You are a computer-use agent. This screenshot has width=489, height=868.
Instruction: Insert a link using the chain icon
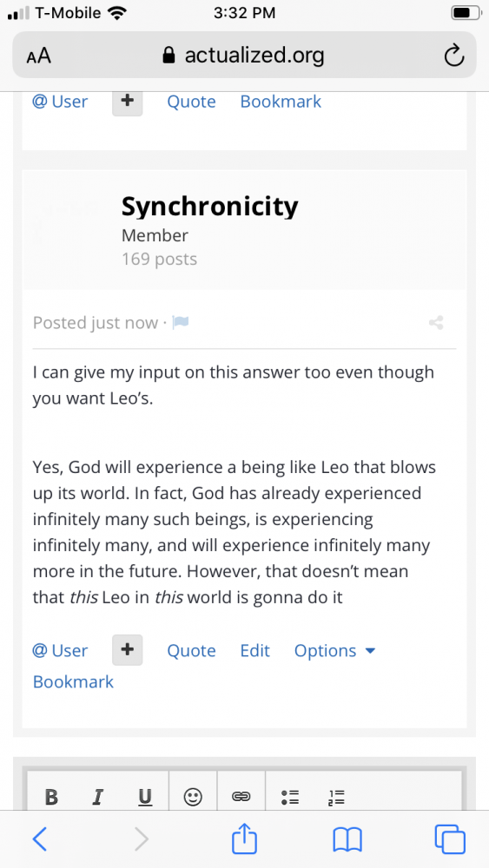tap(241, 797)
